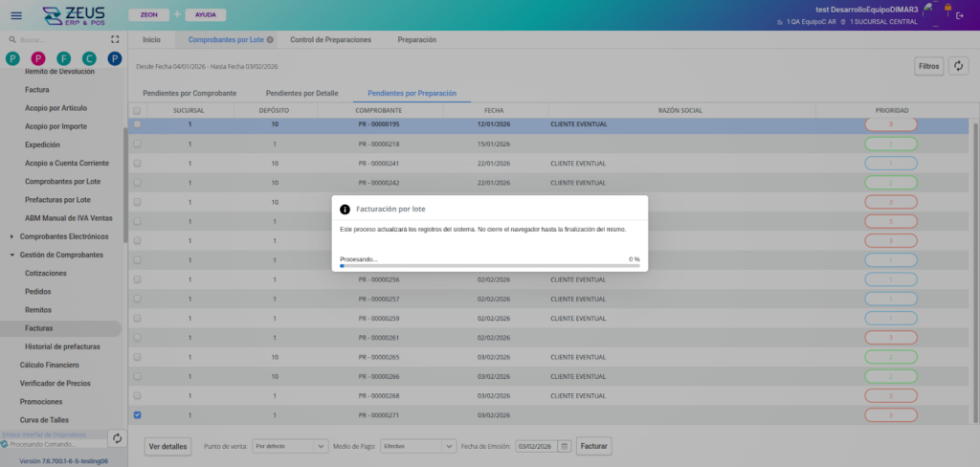Expand the Comprobantes Electrónicos tree node
Screen dimensions: 980x467
click(11, 236)
